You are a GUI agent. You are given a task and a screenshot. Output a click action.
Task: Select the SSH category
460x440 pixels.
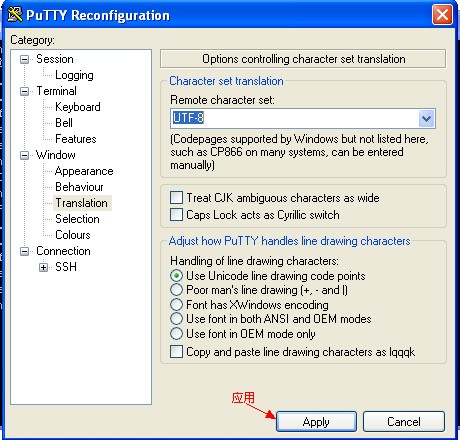66,267
